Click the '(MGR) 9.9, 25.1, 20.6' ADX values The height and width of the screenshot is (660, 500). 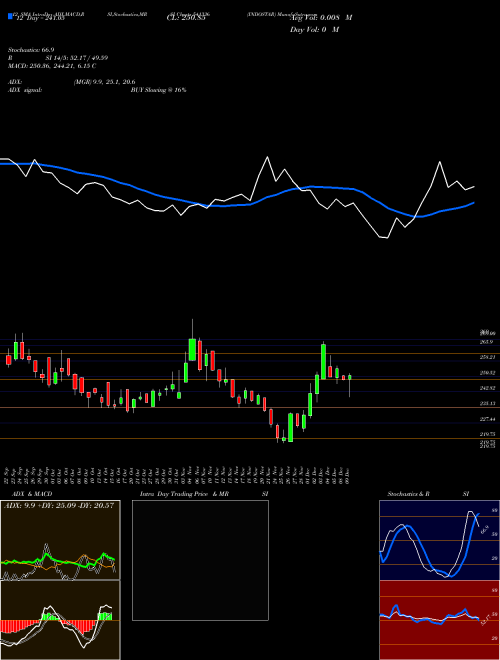coord(104,82)
